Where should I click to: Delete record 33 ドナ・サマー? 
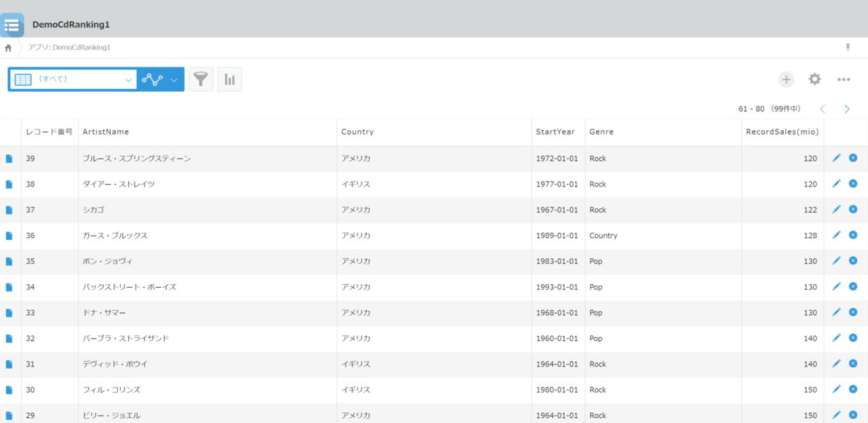[853, 312]
